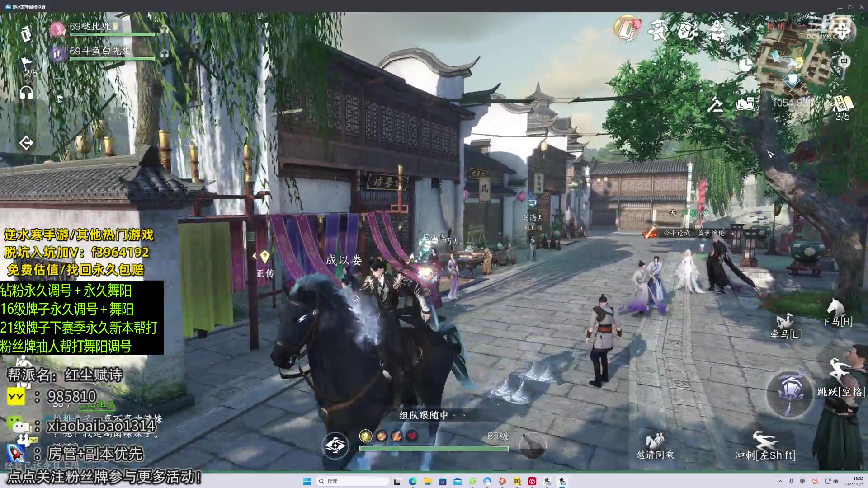Open Microsoft Edge from the taskbar
Image resolution: width=868 pixels, height=488 pixels.
coord(412,481)
